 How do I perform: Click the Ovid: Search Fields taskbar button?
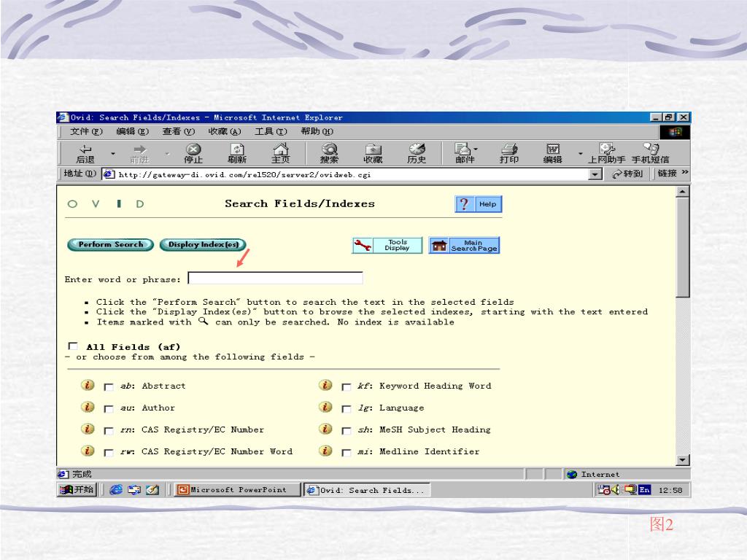click(x=367, y=489)
